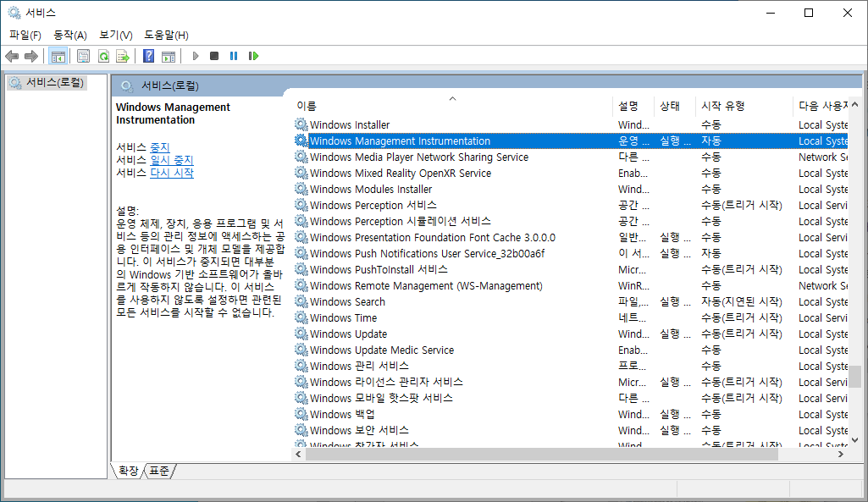Click the 중지 service link
Screen dimensions: 868x502
click(160, 147)
